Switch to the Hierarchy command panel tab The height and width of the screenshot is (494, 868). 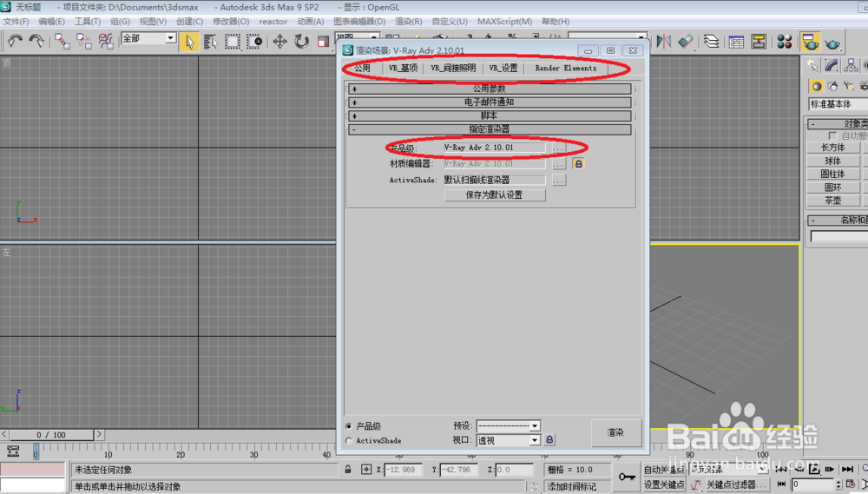click(x=851, y=65)
